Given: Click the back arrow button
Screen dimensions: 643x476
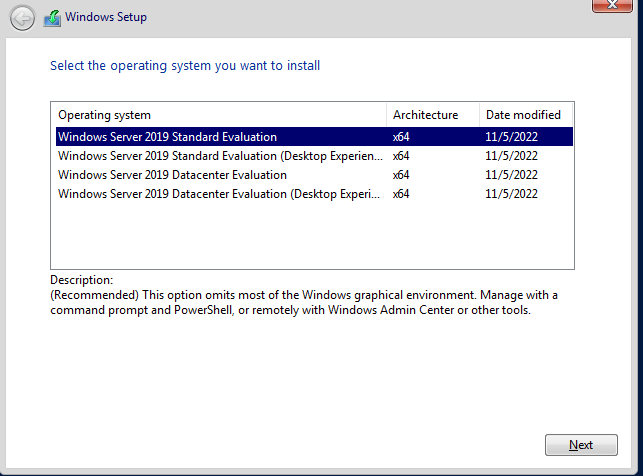Looking at the screenshot, I should 21,18.
